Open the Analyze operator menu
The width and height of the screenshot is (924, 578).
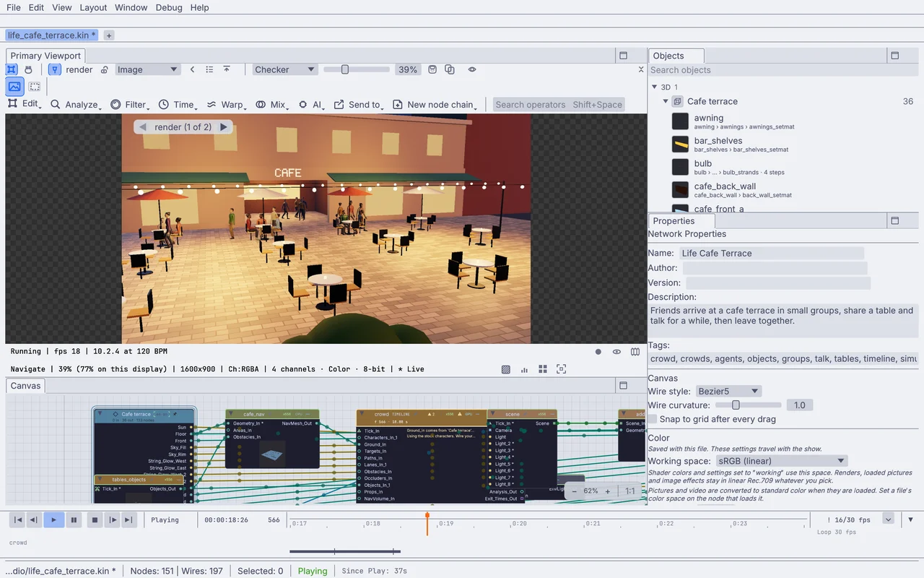[x=76, y=105]
